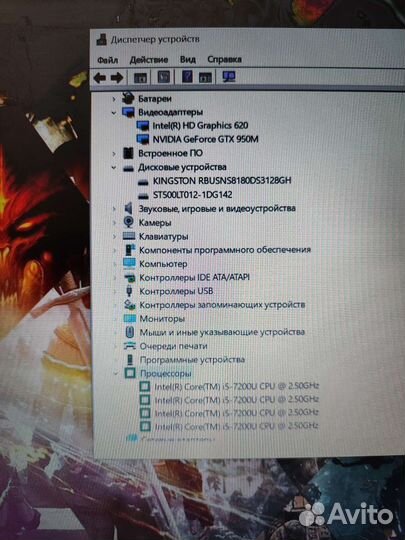
Task: Select the NVIDIA GeForce GTX 950M adapter
Action: (206, 139)
